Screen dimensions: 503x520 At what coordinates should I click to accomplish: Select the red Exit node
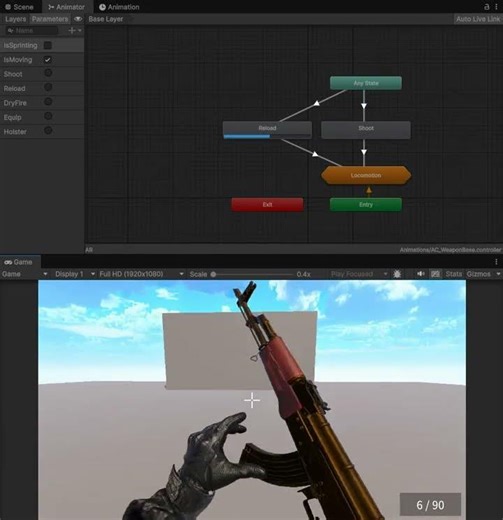point(267,204)
